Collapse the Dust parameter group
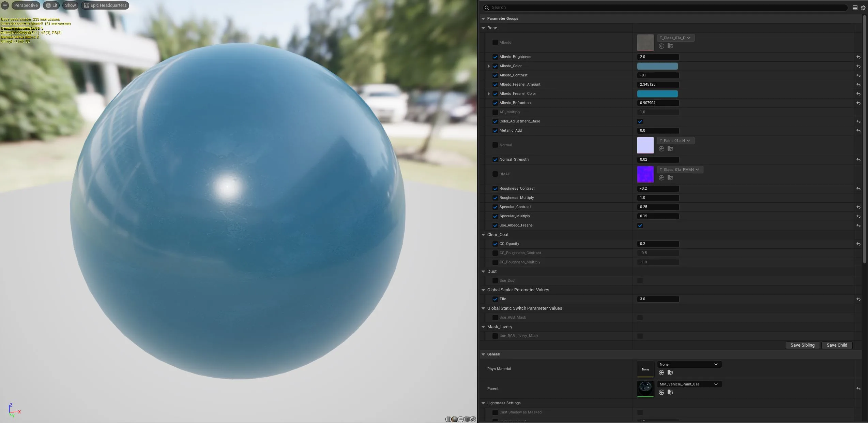The width and height of the screenshot is (868, 423). tap(483, 272)
